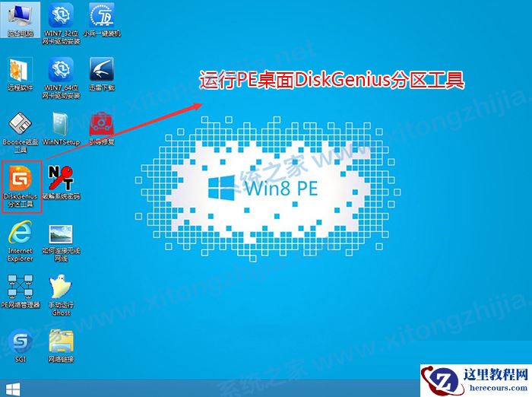Open the 引导修复 boot repair icon
This screenshot has height=397, width=532.
[102, 129]
